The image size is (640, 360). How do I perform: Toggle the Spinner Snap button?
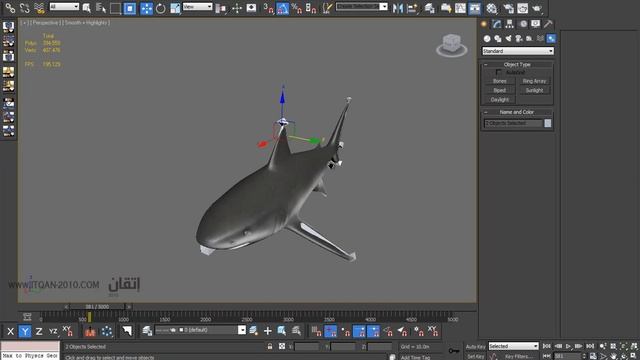[x=311, y=8]
